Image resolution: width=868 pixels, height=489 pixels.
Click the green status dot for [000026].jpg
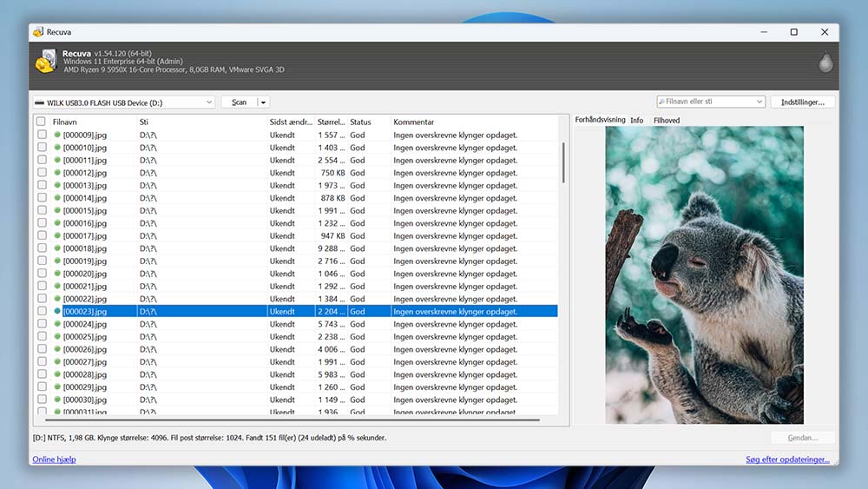point(57,349)
